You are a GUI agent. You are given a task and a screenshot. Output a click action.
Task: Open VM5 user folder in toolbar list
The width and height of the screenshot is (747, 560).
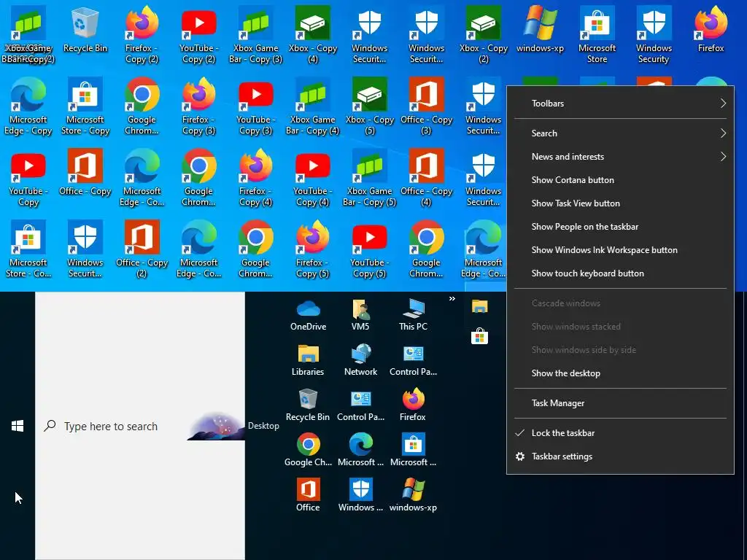360,315
